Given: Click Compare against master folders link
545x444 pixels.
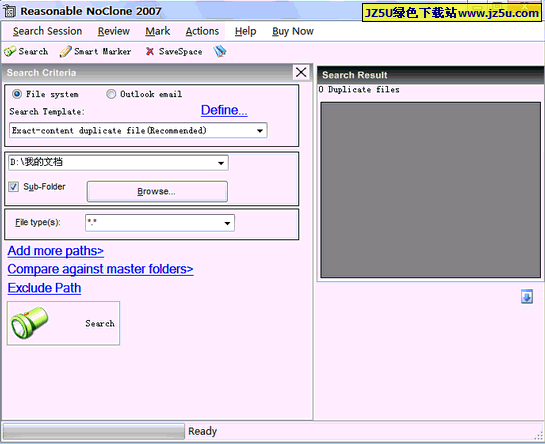Looking at the screenshot, I should pyautogui.click(x=100, y=269).
